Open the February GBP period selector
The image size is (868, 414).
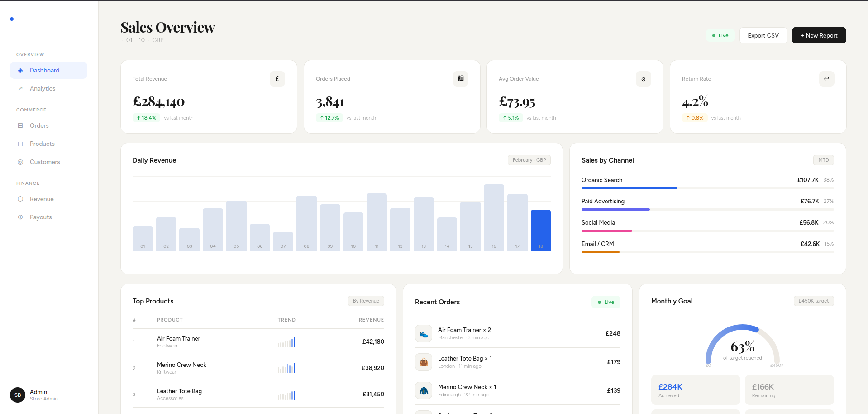click(529, 160)
